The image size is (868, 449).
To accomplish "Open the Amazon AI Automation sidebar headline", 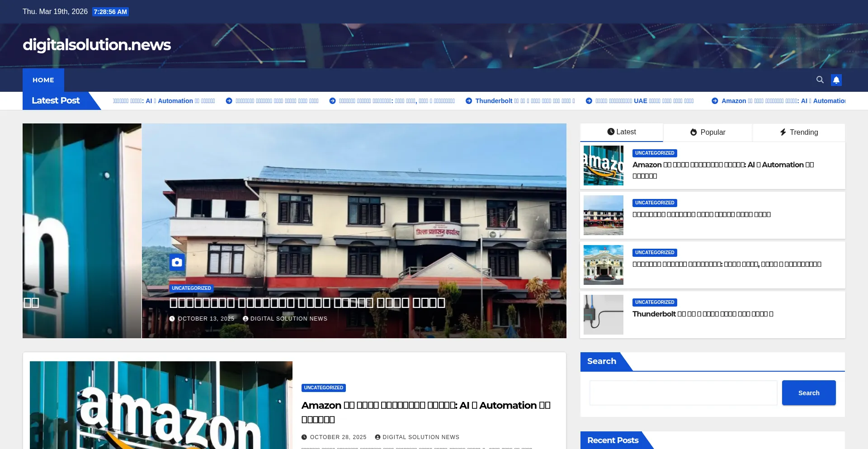I will 723,170.
